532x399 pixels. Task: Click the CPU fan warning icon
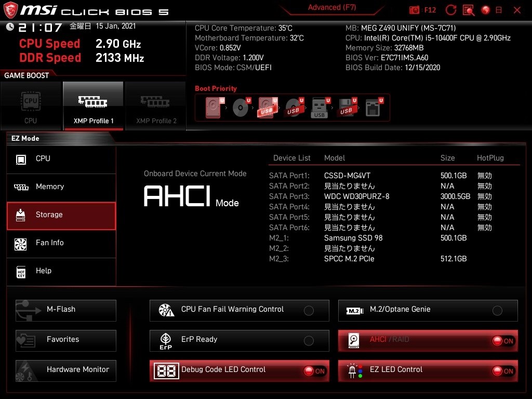tap(166, 310)
